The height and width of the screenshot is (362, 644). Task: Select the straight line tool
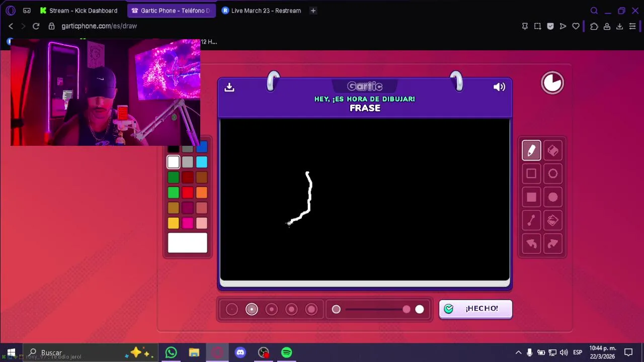(x=531, y=220)
